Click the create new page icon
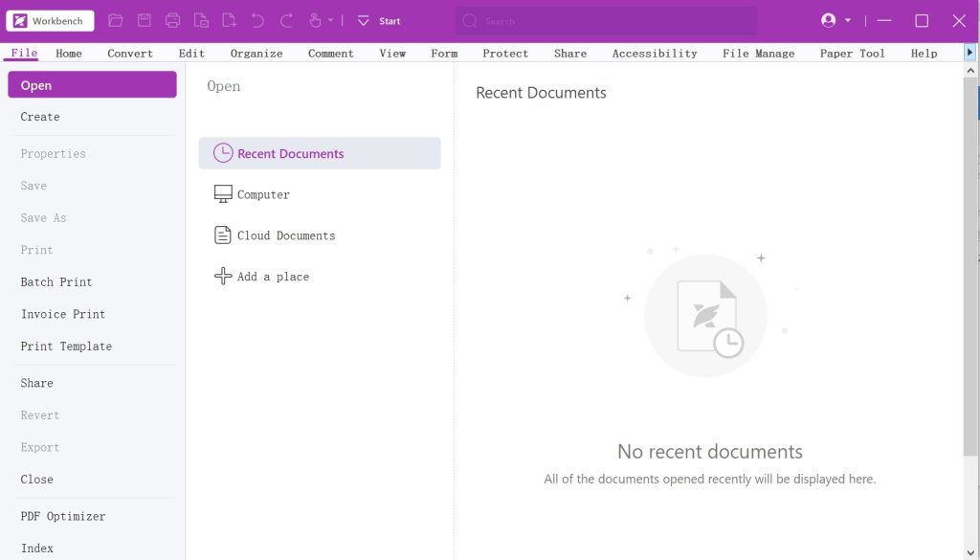This screenshot has height=560, width=980. (x=229, y=20)
